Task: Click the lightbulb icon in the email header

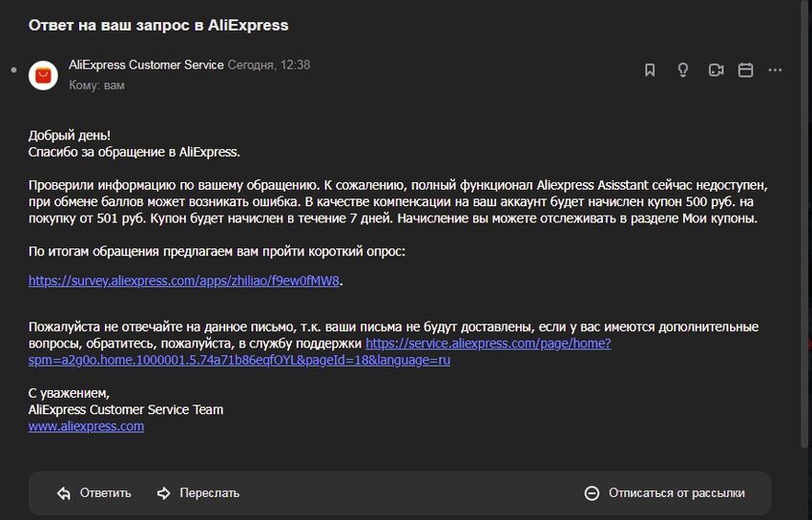Action: 682,70
